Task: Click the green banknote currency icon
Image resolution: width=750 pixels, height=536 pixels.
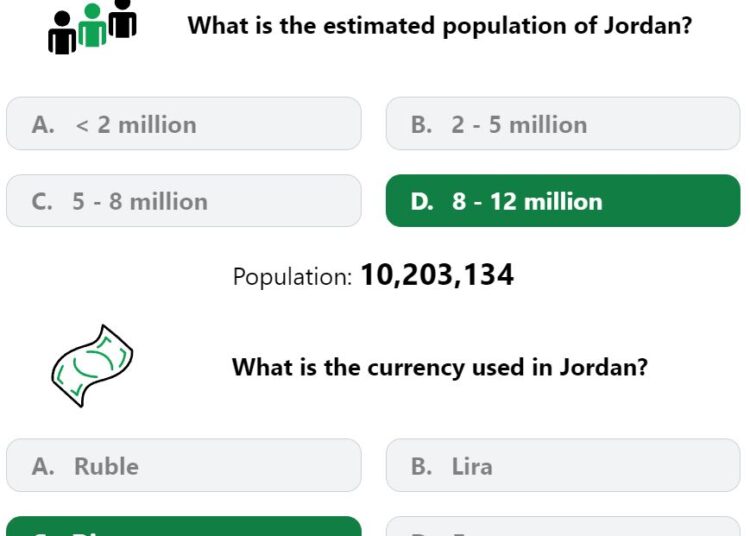Action: tap(92, 366)
